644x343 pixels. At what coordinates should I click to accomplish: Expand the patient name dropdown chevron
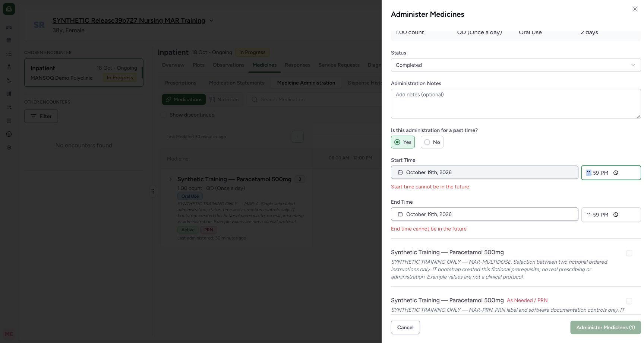click(x=211, y=20)
